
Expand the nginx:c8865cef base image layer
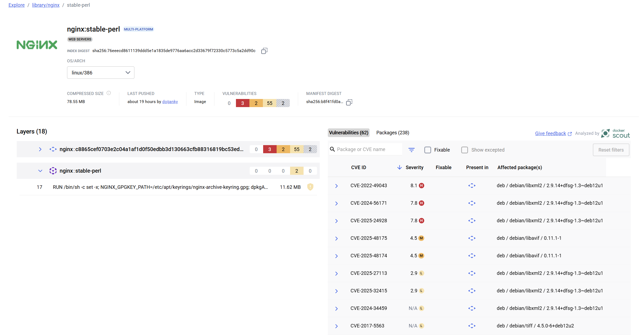pyautogui.click(x=40, y=149)
